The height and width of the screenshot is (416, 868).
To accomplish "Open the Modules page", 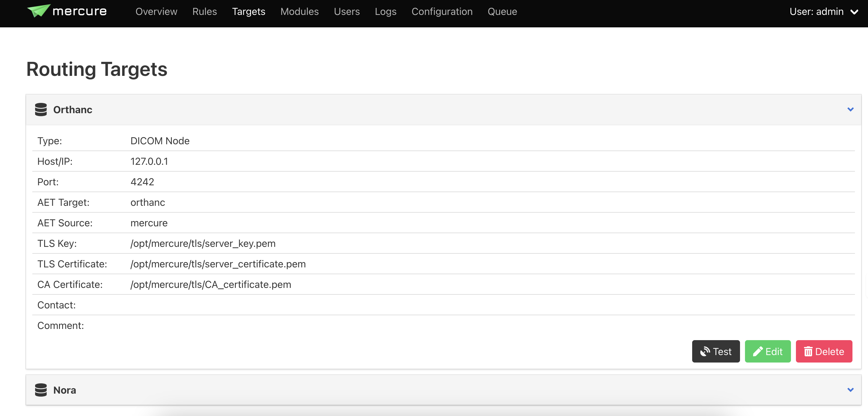I will pyautogui.click(x=299, y=12).
